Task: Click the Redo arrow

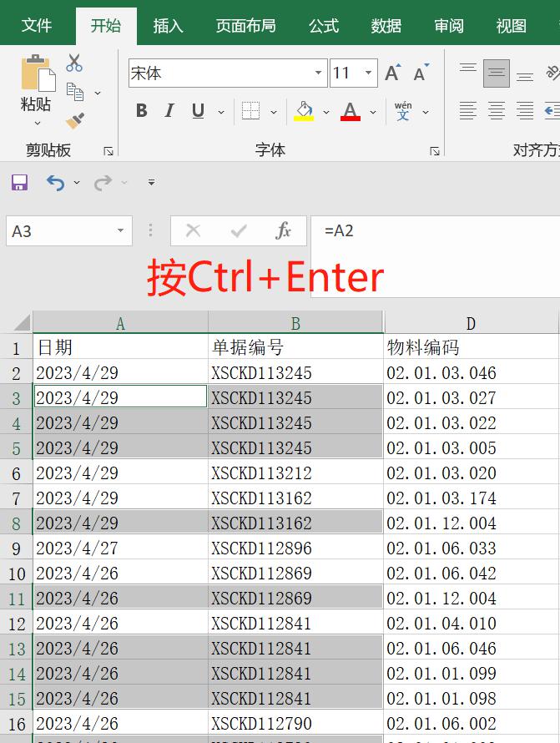Action: tap(103, 182)
